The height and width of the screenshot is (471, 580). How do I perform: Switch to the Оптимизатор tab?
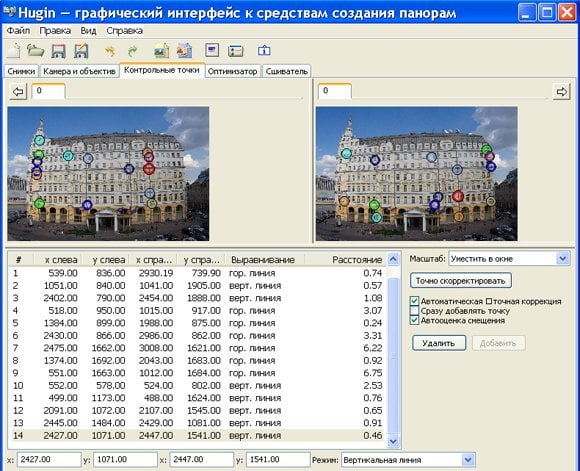(x=232, y=71)
